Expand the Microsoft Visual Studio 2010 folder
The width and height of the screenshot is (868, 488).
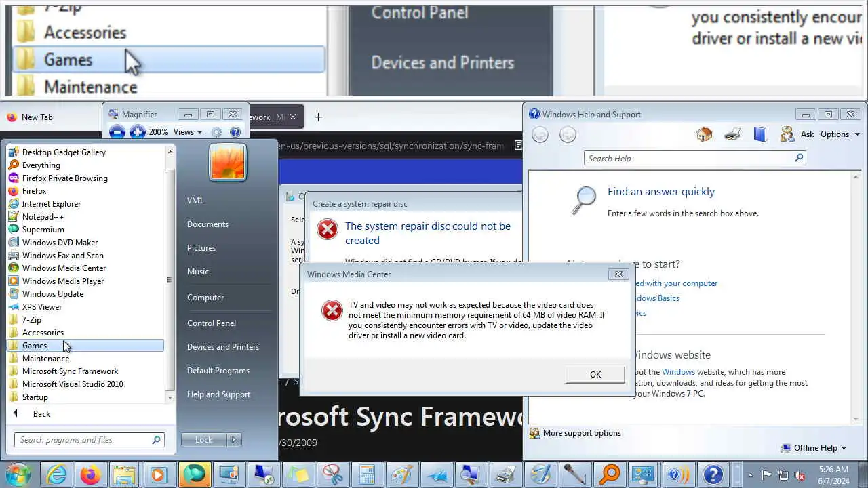(x=85, y=384)
